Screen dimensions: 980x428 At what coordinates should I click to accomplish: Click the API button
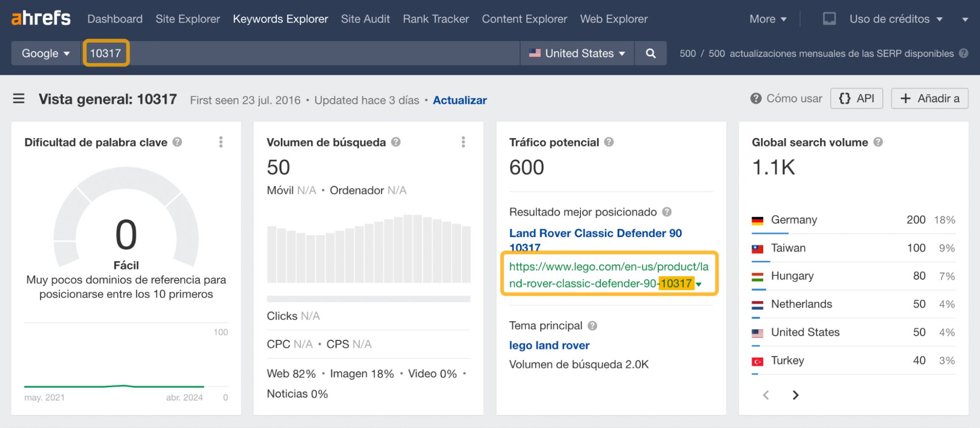tap(856, 98)
